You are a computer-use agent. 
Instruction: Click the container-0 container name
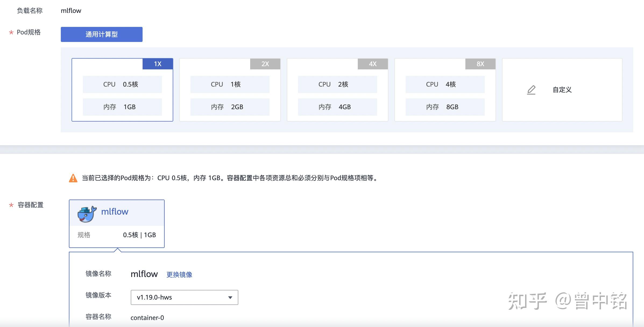(x=147, y=318)
